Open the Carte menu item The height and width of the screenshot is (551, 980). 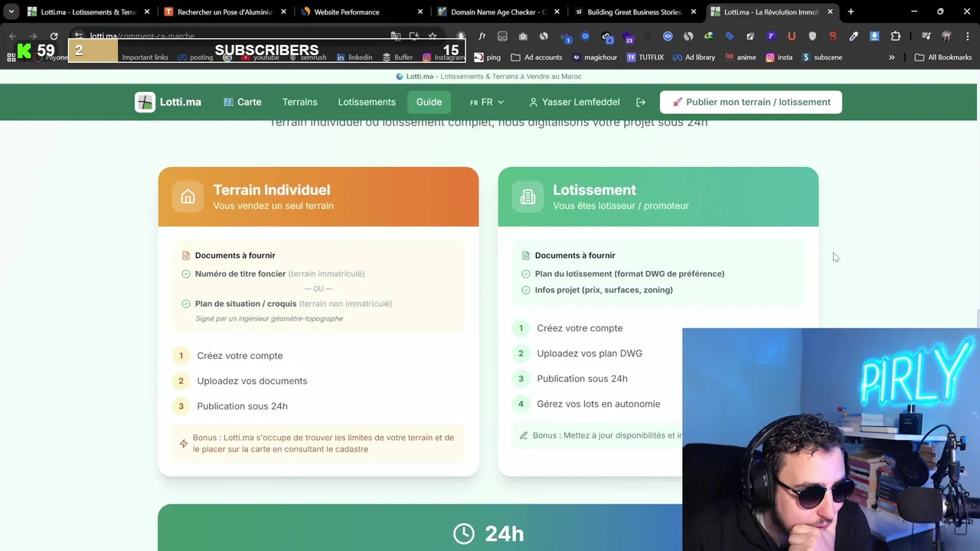(x=243, y=102)
